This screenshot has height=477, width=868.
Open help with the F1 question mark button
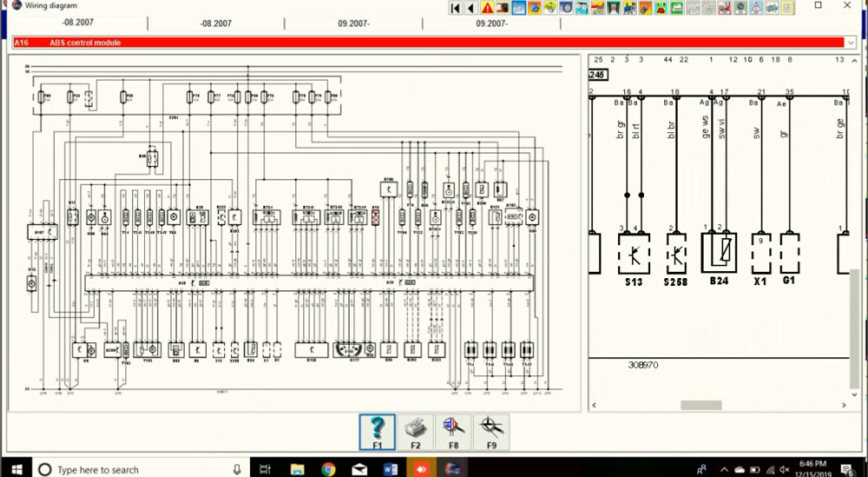(377, 432)
